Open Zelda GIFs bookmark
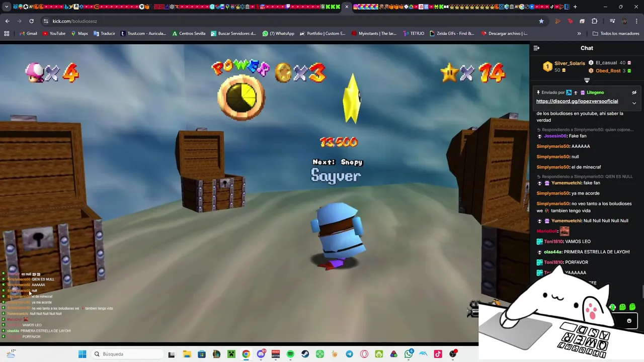Viewport: 644px width, 362px height. [452, 34]
